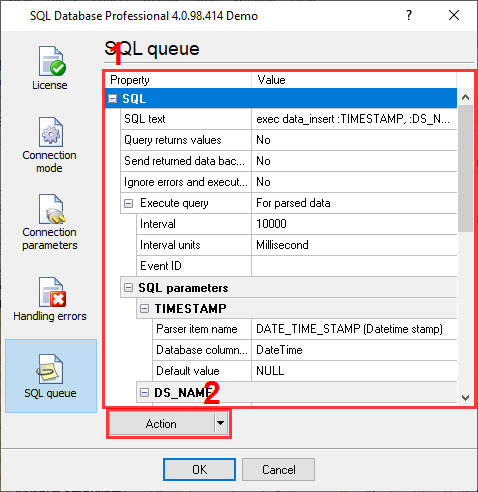Select the 'Event ID' property label
This screenshot has height=492, width=478.
point(194,266)
